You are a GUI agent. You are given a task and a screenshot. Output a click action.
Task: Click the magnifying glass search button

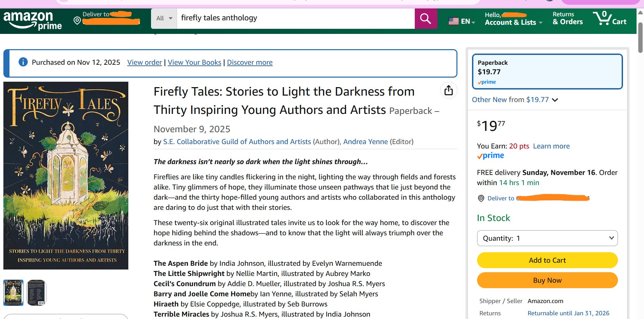426,19
